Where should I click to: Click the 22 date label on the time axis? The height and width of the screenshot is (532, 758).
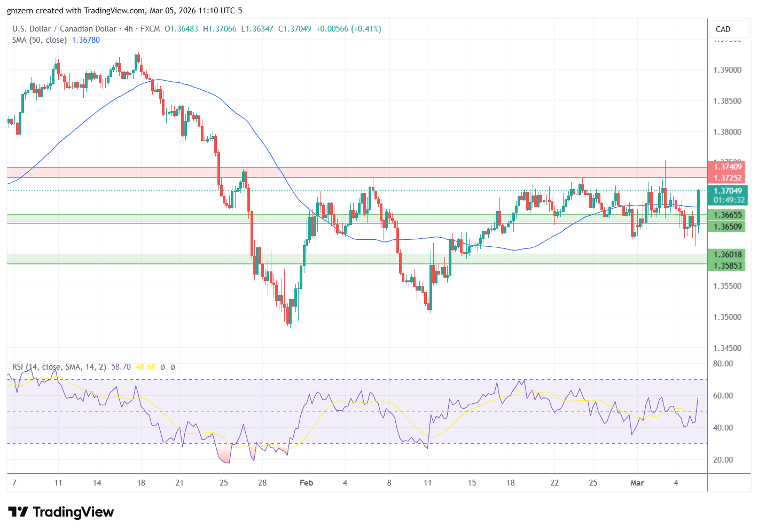coord(554,483)
